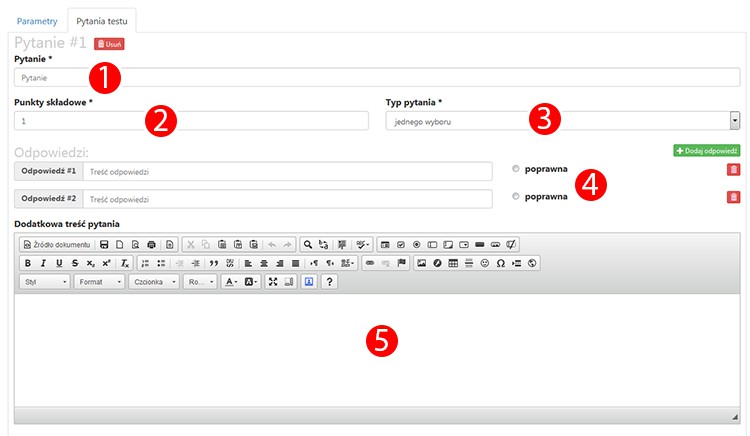This screenshot has width=750, height=436.
Task: Mark Odpowiedź #2 as poprawna
Action: coord(516,197)
